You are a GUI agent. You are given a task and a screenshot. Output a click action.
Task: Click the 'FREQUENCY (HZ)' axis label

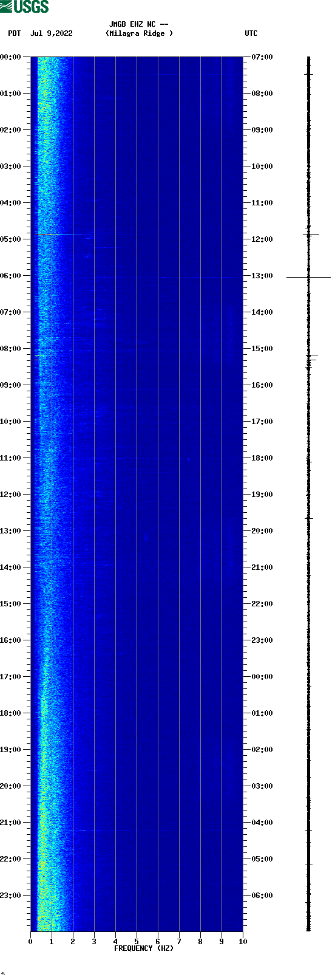click(144, 948)
